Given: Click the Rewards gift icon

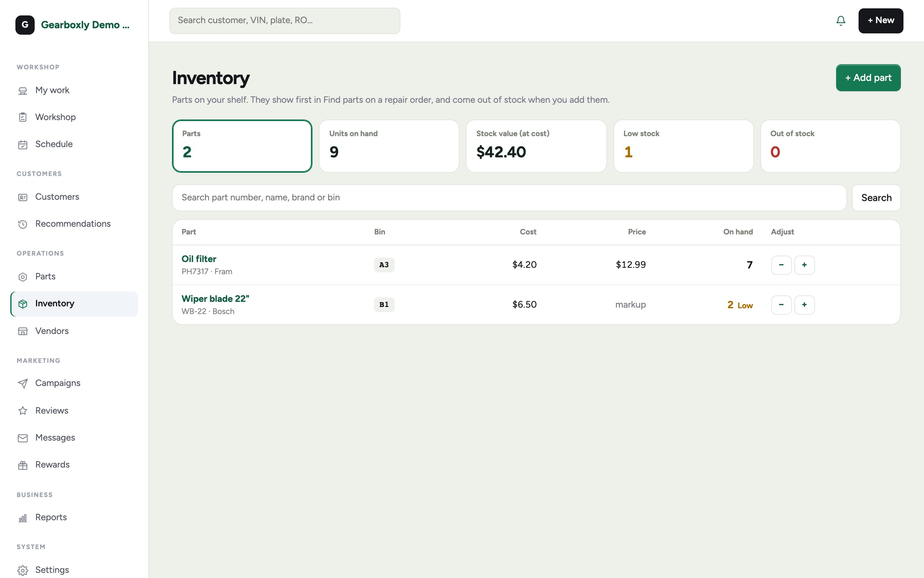Looking at the screenshot, I should tap(22, 465).
